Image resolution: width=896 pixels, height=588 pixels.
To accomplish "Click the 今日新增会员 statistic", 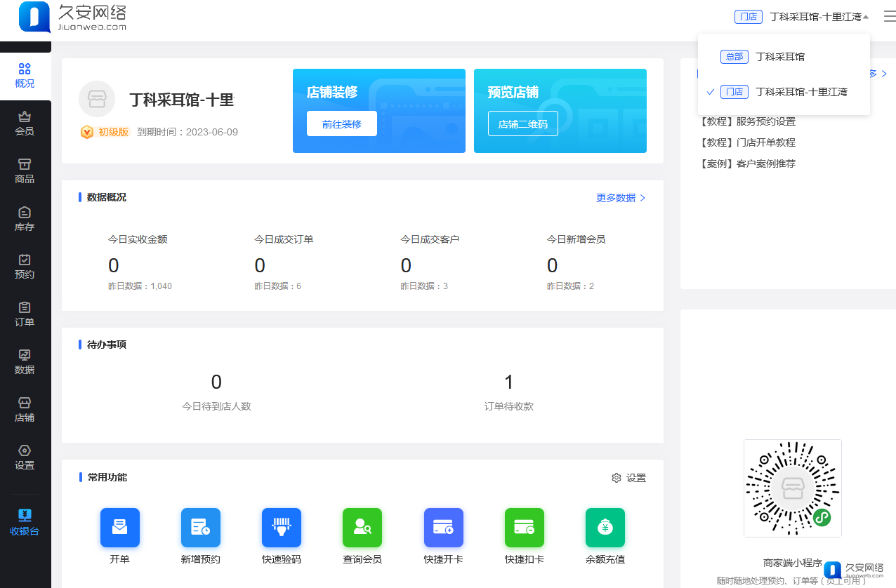I will tap(576, 262).
